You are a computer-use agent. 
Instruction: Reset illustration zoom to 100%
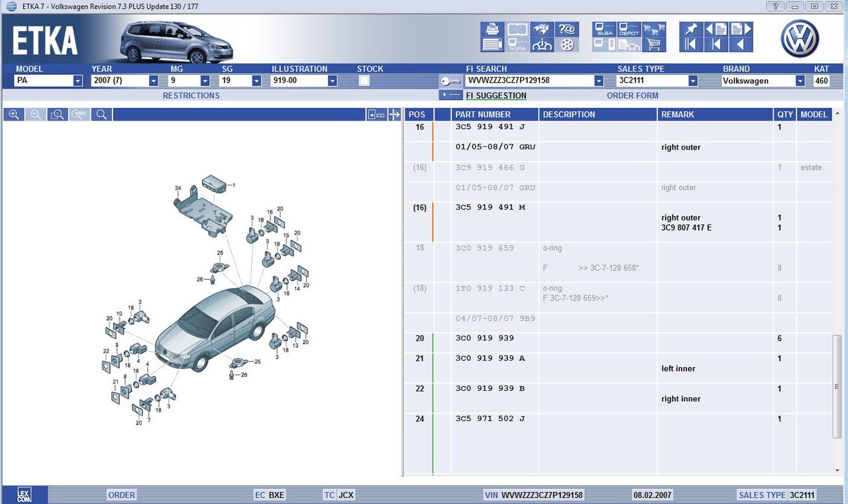79,115
